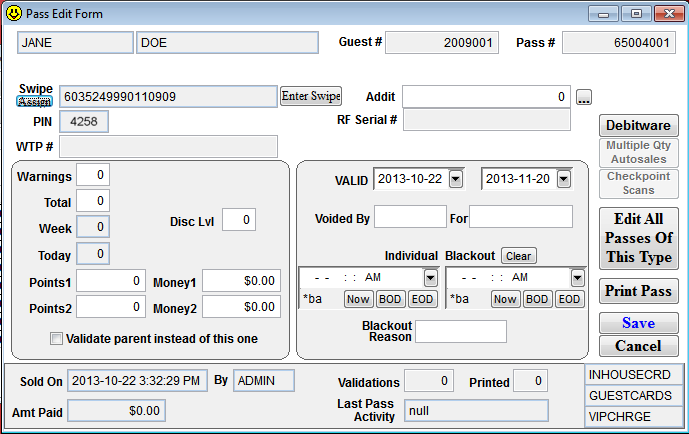Click the Warnings count field
Image resolution: width=689 pixels, height=434 pixels.
coord(93,175)
